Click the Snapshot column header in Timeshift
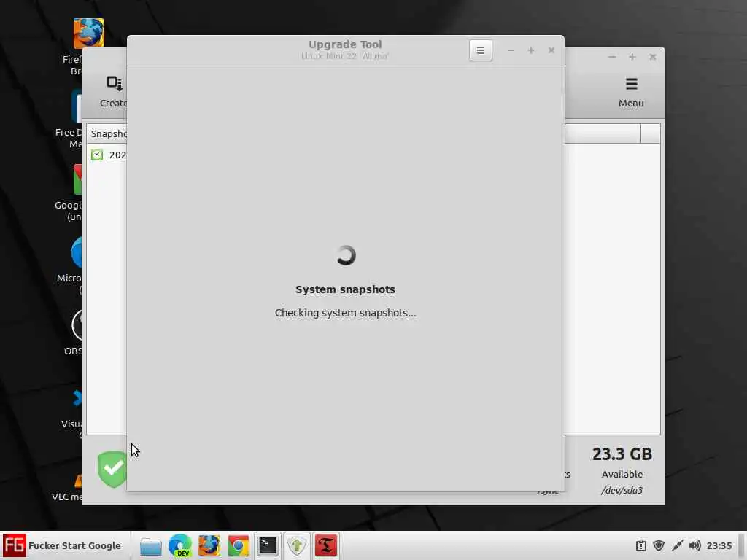This screenshot has width=747, height=560. point(108,134)
